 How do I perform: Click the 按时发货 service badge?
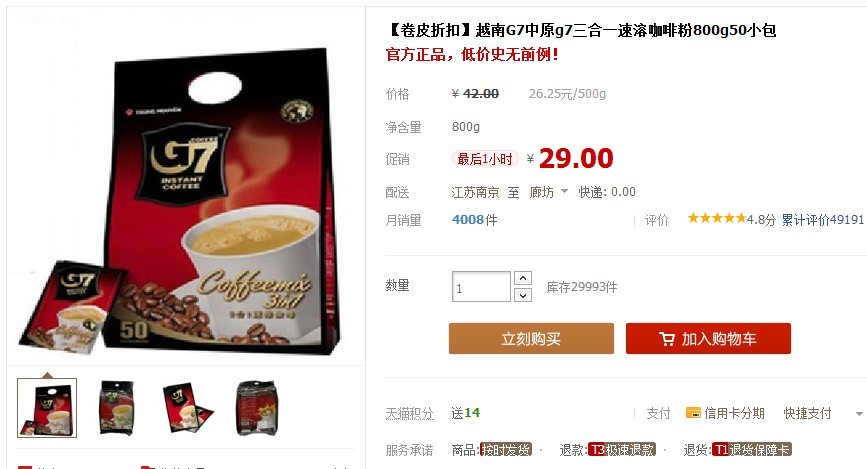(x=505, y=450)
